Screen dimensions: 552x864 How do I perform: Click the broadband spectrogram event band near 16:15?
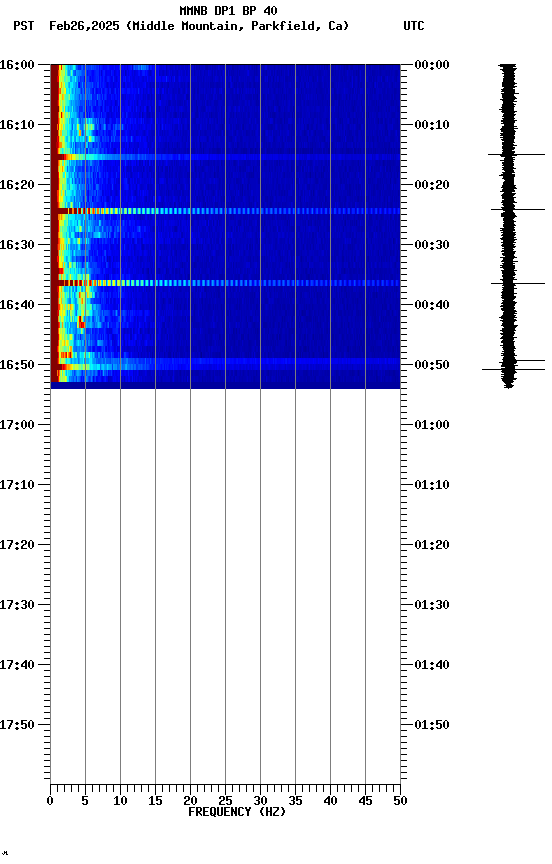click(x=225, y=157)
